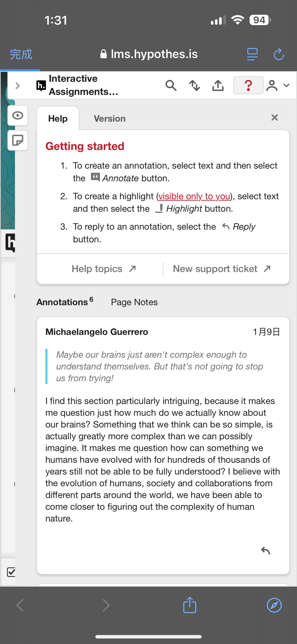Open New support ticket link
The width and height of the screenshot is (297, 644).
click(x=222, y=269)
